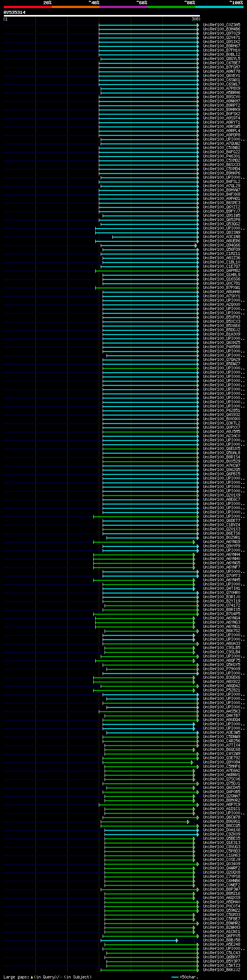Click hit UniRef100_Q8GYL5
This screenshot has height=980, width=247.
click(x=222, y=59)
